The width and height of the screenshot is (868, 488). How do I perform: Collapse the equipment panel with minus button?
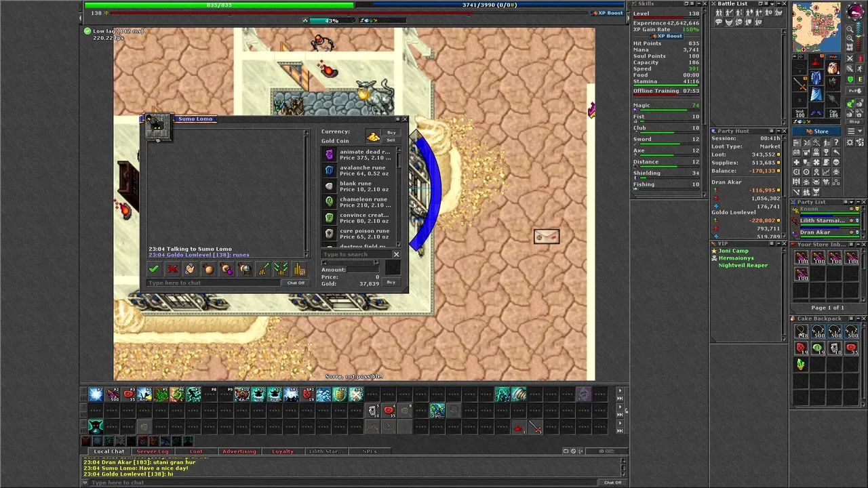point(795,56)
